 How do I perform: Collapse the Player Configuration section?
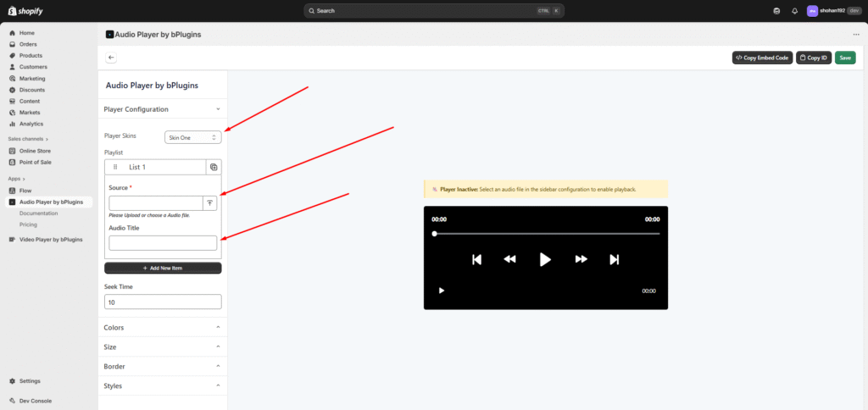(162, 109)
